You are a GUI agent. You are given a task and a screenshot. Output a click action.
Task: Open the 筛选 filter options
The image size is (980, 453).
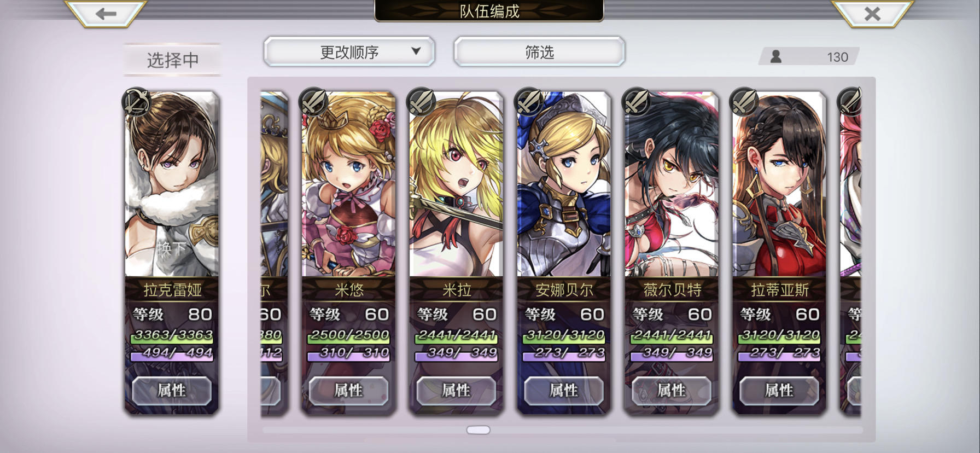(539, 52)
